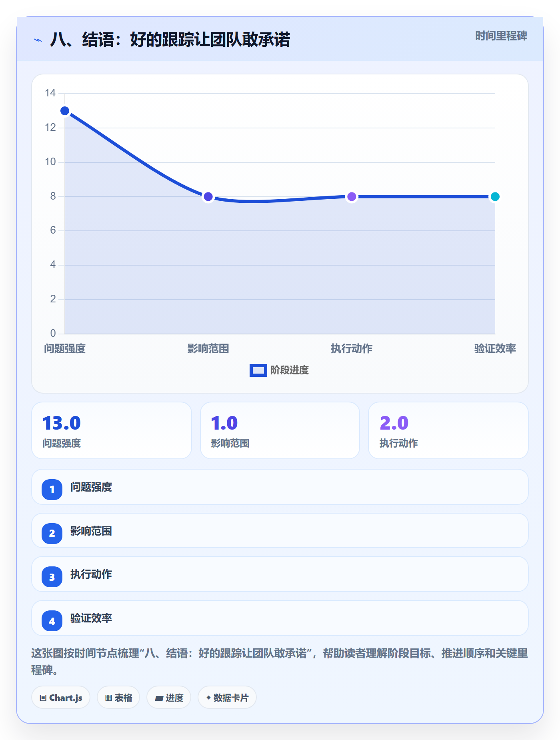Click the number 1 badge in the list
The width and height of the screenshot is (560, 740).
[x=52, y=489]
